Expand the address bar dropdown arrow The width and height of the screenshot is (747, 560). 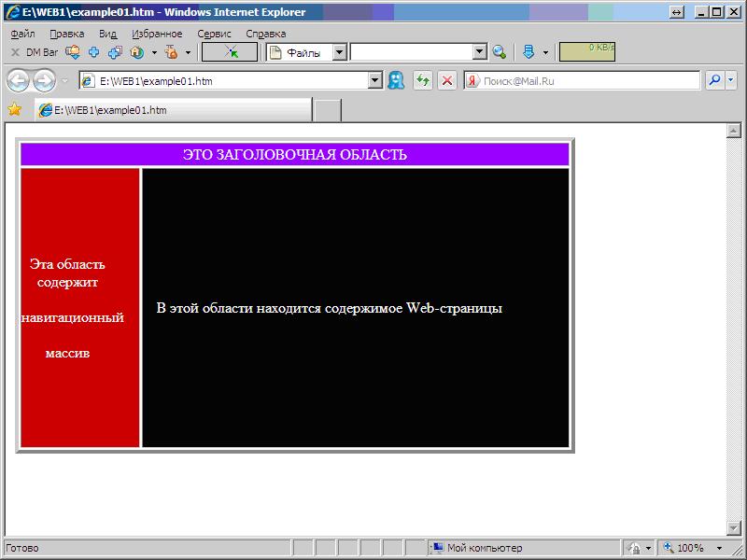tap(375, 81)
